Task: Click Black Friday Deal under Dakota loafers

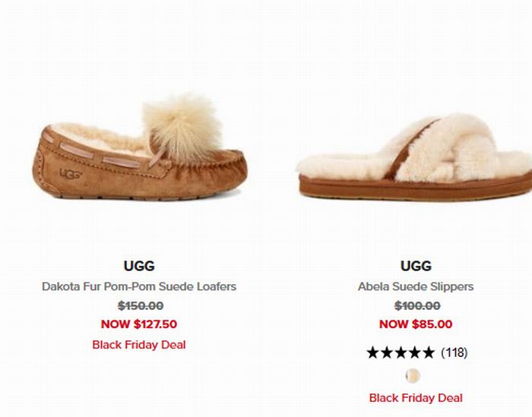Action: coord(139,345)
